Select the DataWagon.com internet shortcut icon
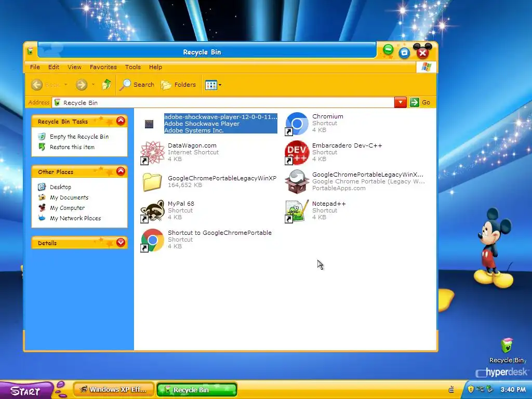 pos(152,153)
